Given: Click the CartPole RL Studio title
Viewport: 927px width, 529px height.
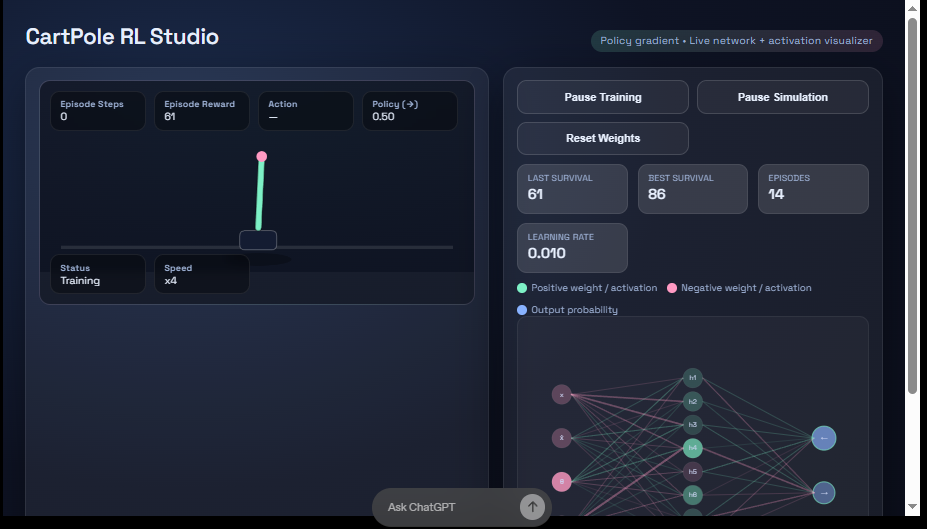Looking at the screenshot, I should click(x=122, y=37).
